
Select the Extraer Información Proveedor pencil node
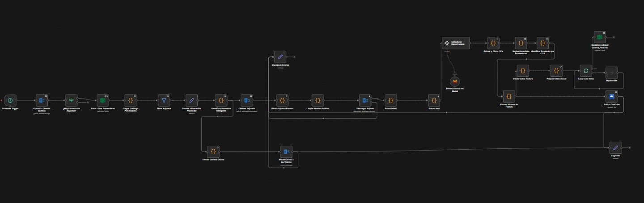(x=191, y=100)
